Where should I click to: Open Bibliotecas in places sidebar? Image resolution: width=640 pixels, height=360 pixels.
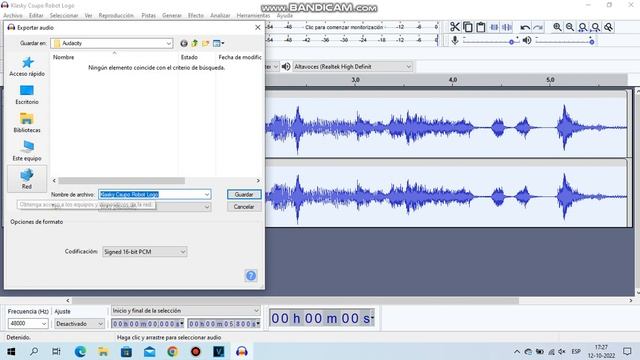pos(27,123)
